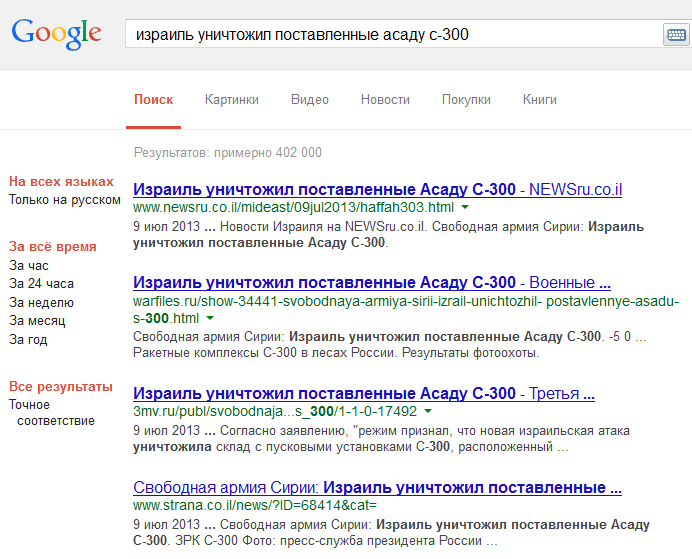692x559 pixels.
Task: Open the NEWSru.co.il result title
Action: click(377, 190)
